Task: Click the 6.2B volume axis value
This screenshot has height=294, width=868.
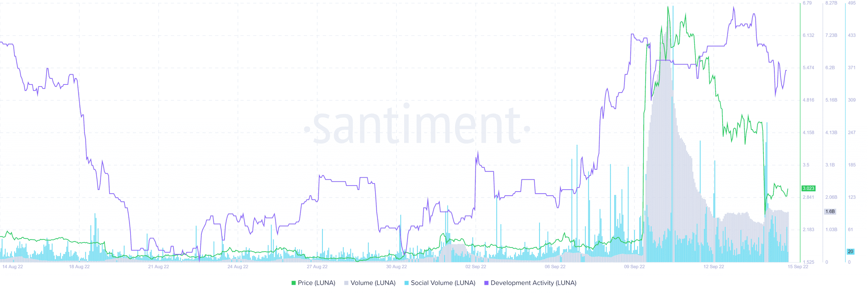Action: pyautogui.click(x=830, y=67)
